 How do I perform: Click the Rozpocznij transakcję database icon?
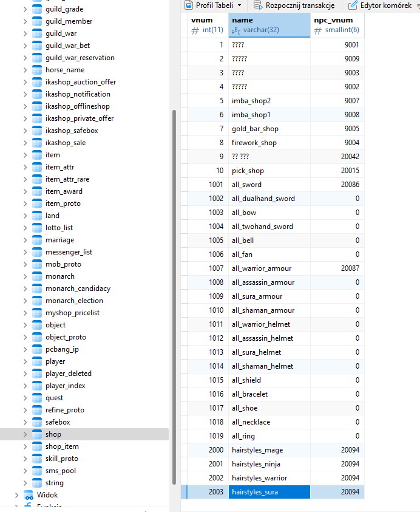(x=258, y=5)
